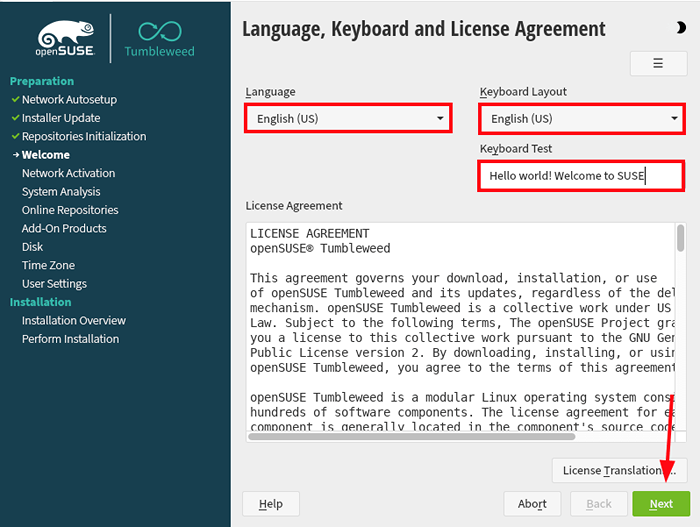Screen dimensions: 700x527
Task: Click the arrow icon beside Welcome
Action: 16,155
